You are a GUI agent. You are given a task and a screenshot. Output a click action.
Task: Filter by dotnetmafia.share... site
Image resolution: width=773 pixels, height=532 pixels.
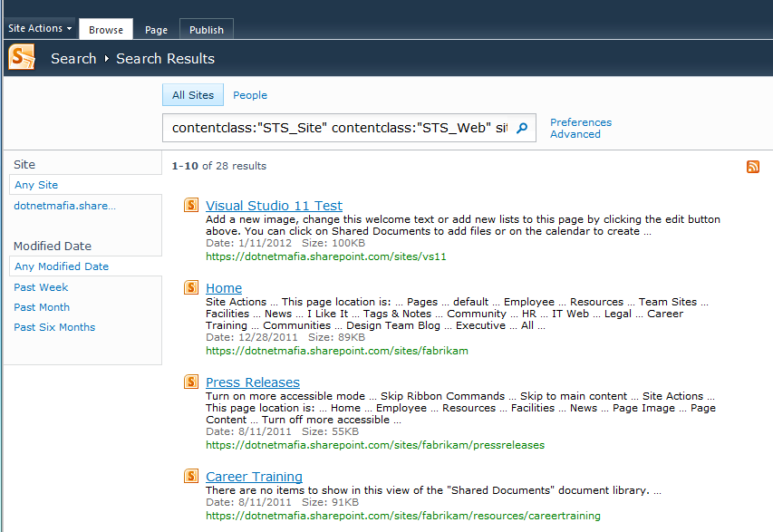pyautogui.click(x=65, y=206)
